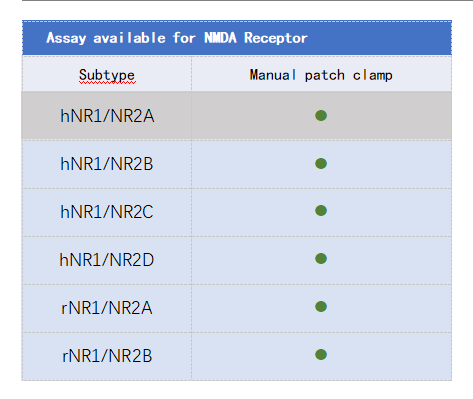The image size is (473, 399).
Task: Click the misspelled word Subtype with red underline
Action: click(107, 75)
